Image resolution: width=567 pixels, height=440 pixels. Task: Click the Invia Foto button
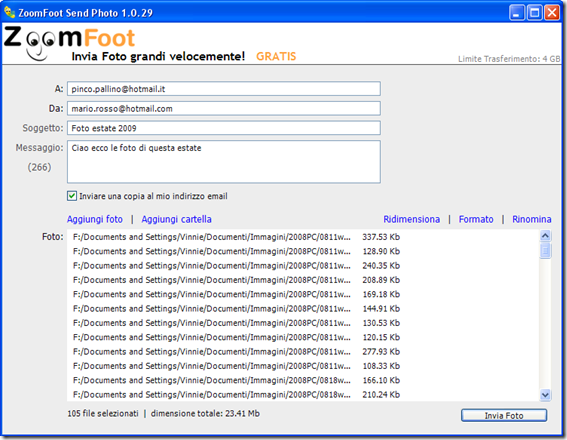coord(504,415)
